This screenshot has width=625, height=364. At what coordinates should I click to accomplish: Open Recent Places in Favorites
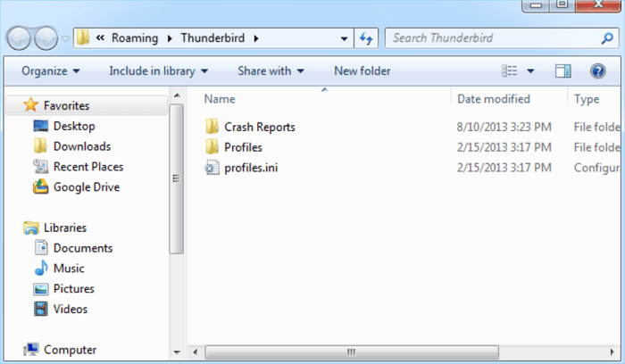tap(88, 167)
